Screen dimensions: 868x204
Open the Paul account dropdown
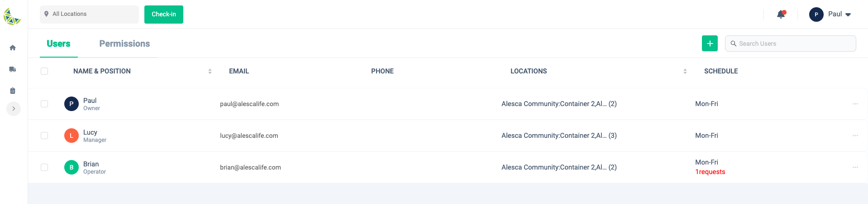point(830,15)
